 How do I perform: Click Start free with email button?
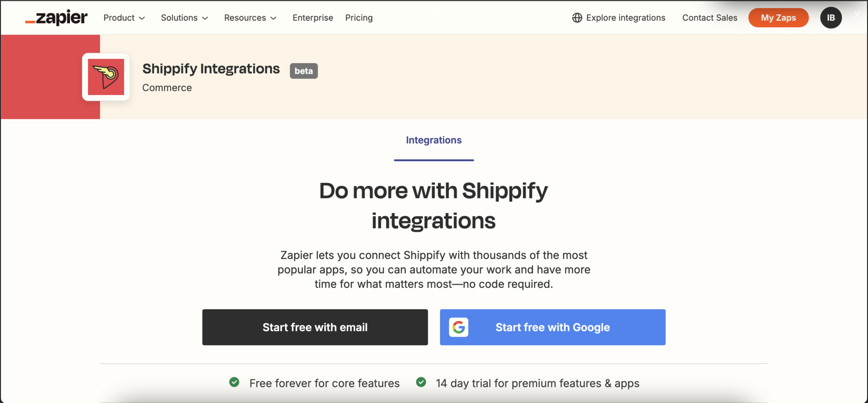(315, 327)
